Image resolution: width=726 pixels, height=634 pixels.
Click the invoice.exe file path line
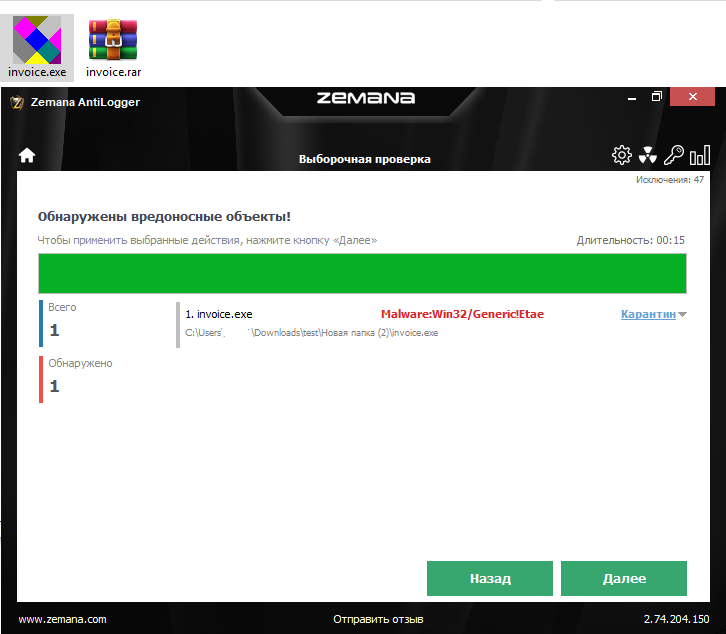(x=312, y=333)
